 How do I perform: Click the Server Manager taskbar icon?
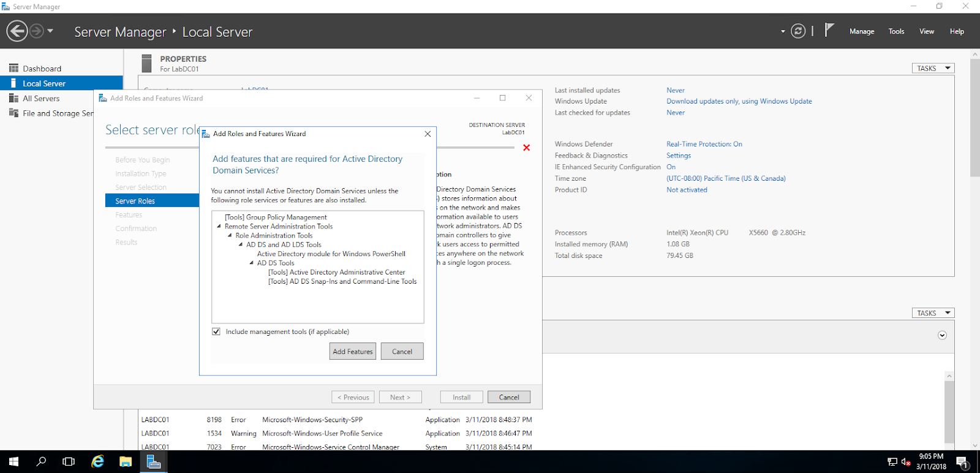(154, 462)
